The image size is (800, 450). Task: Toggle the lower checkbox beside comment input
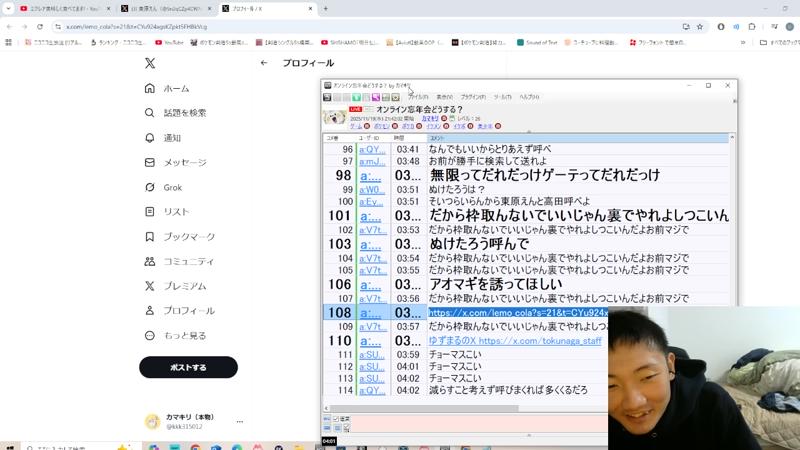[x=347, y=428]
